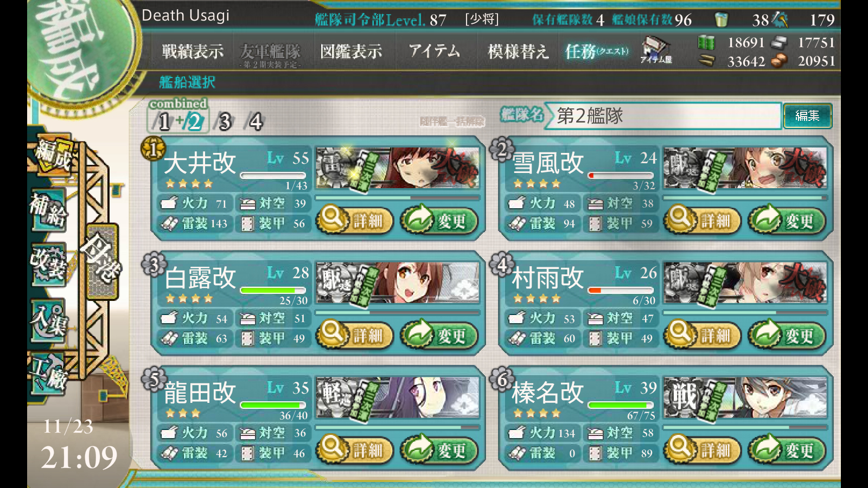Image resolution: width=868 pixels, height=488 pixels.
Task: Click 大井改 detail magnifier button
Action: pos(354,221)
